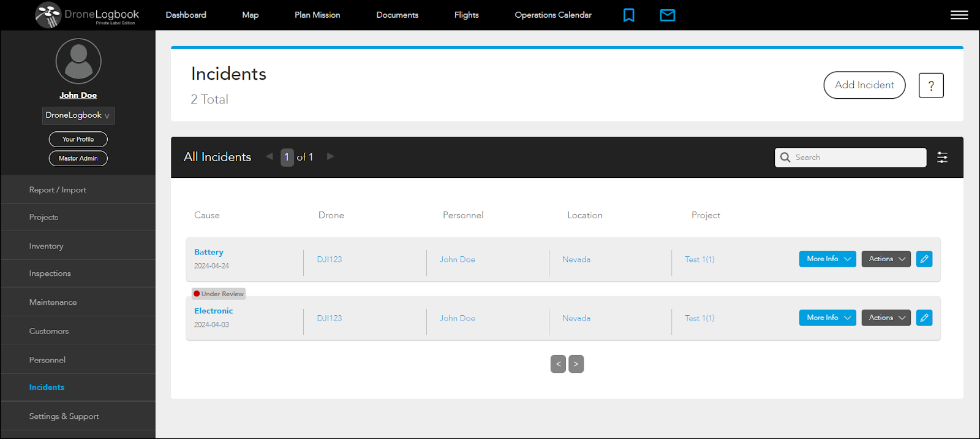Click the Location column header
The image size is (980, 439).
point(585,215)
